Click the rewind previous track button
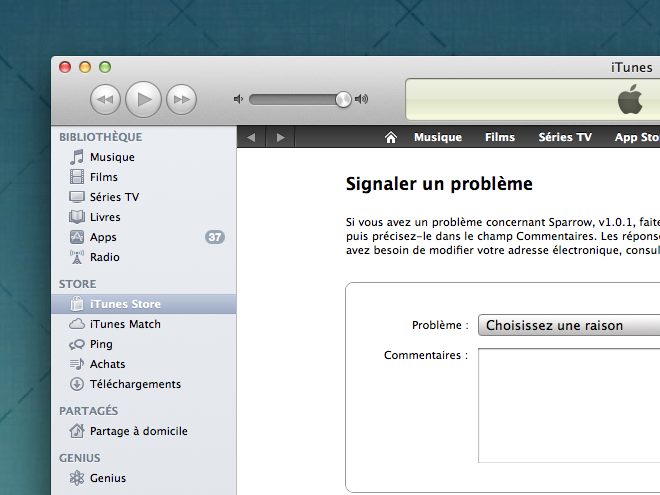 105,99
